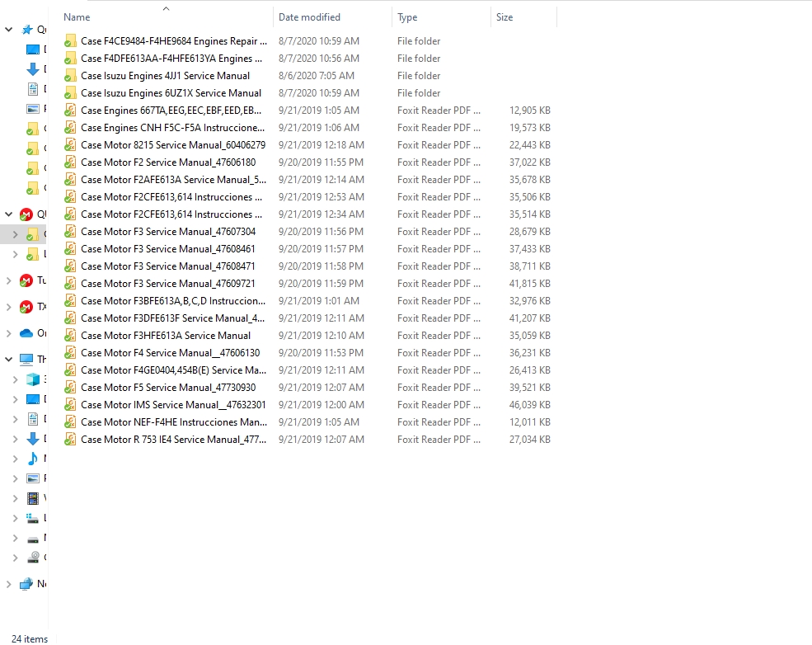The width and height of the screenshot is (812, 645).
Task: Click the OneDrive cloud icon
Action: [26, 333]
